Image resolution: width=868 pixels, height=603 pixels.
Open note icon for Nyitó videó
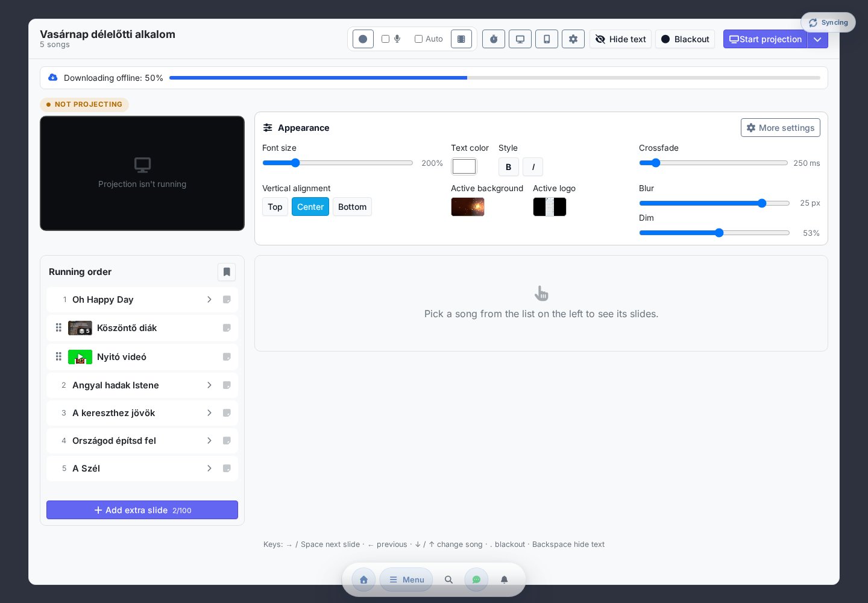coord(227,357)
